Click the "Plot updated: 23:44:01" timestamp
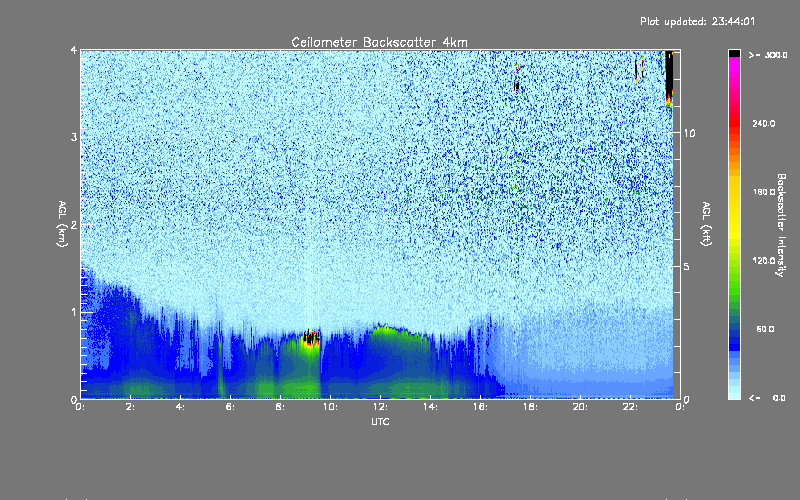This screenshot has width=800, height=500. point(697,21)
